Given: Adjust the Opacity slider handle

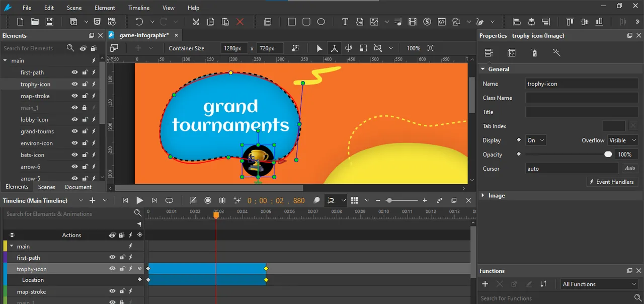Looking at the screenshot, I should pyautogui.click(x=608, y=155).
